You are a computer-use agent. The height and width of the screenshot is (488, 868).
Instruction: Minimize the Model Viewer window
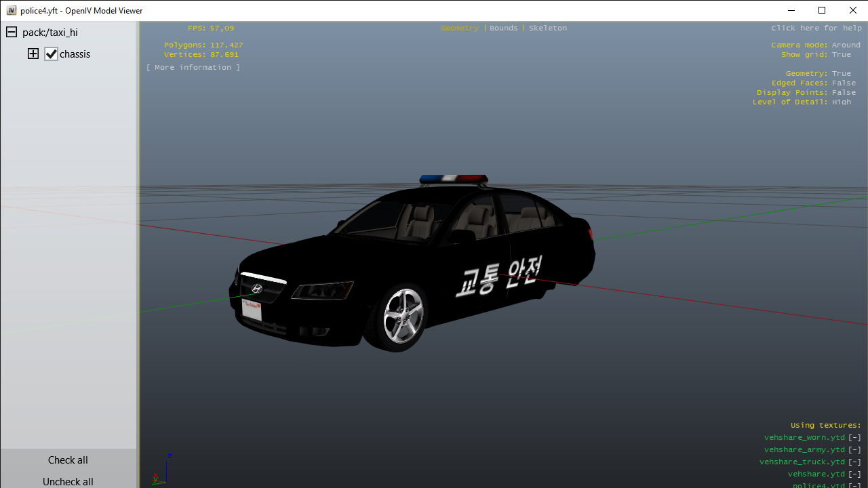coord(791,10)
